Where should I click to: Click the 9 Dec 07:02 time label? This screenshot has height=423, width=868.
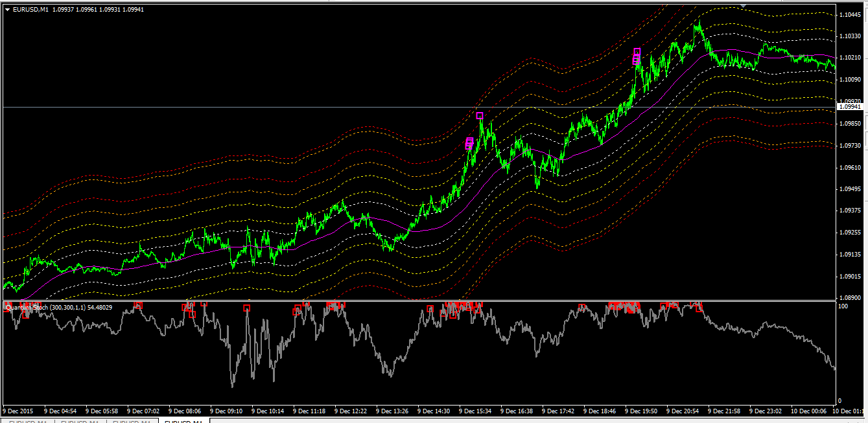click(x=144, y=411)
